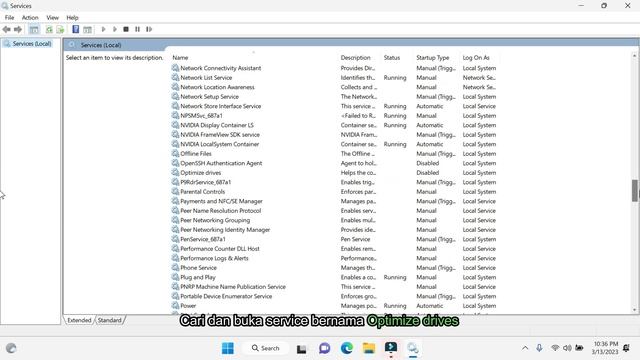Click the Start Service play icon
640x360 pixels.
[x=103, y=29]
